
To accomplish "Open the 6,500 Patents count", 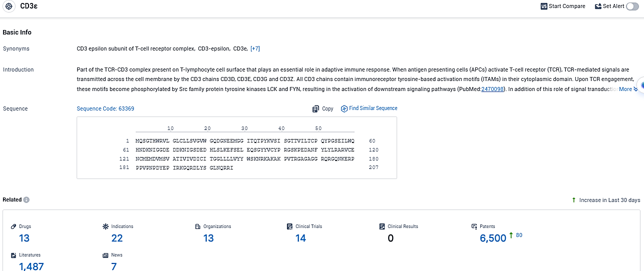I will pos(493,238).
